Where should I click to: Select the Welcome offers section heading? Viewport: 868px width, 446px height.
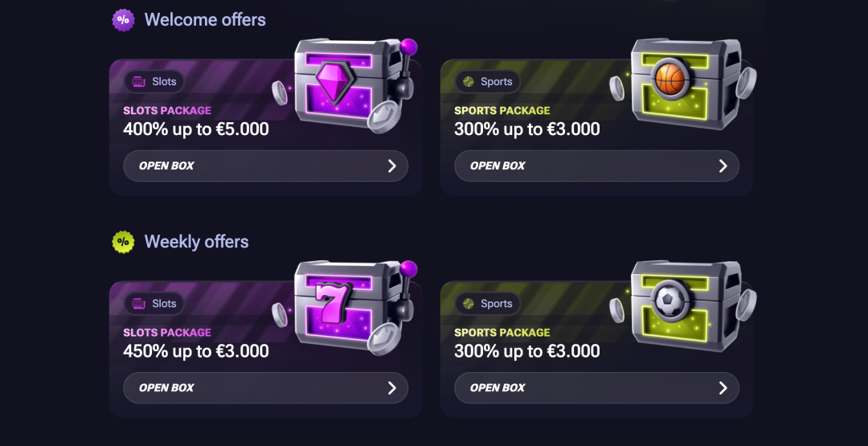tap(205, 20)
